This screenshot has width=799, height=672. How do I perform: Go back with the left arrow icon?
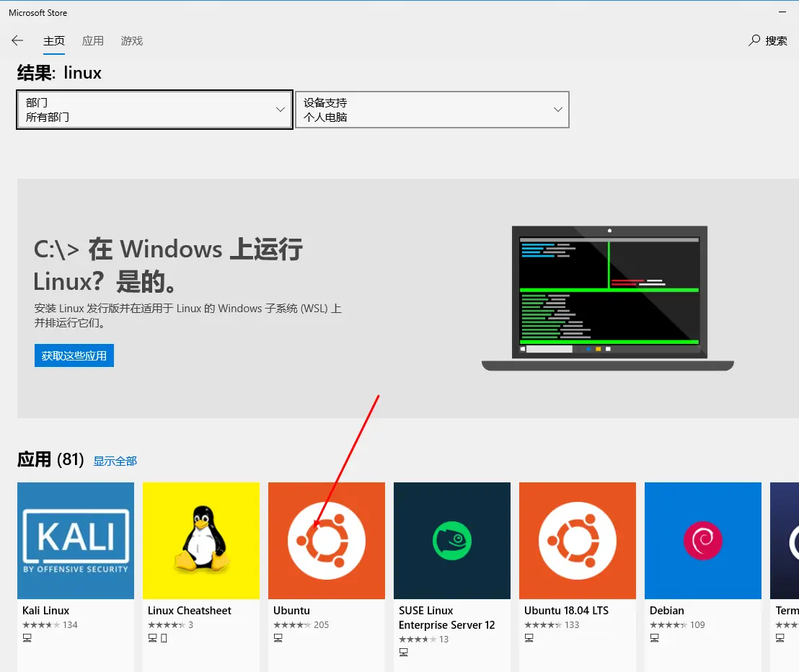17,41
